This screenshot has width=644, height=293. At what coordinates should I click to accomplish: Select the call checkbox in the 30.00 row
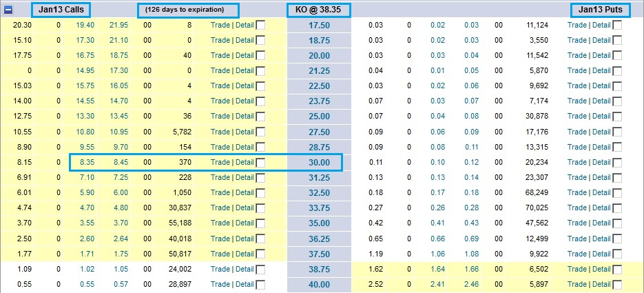point(260,162)
